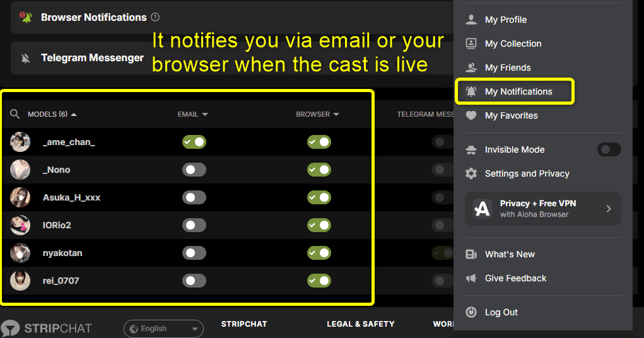The height and width of the screenshot is (338, 644).
Task: Expand the Privacy + Free VPN chevron
Action: tap(609, 209)
